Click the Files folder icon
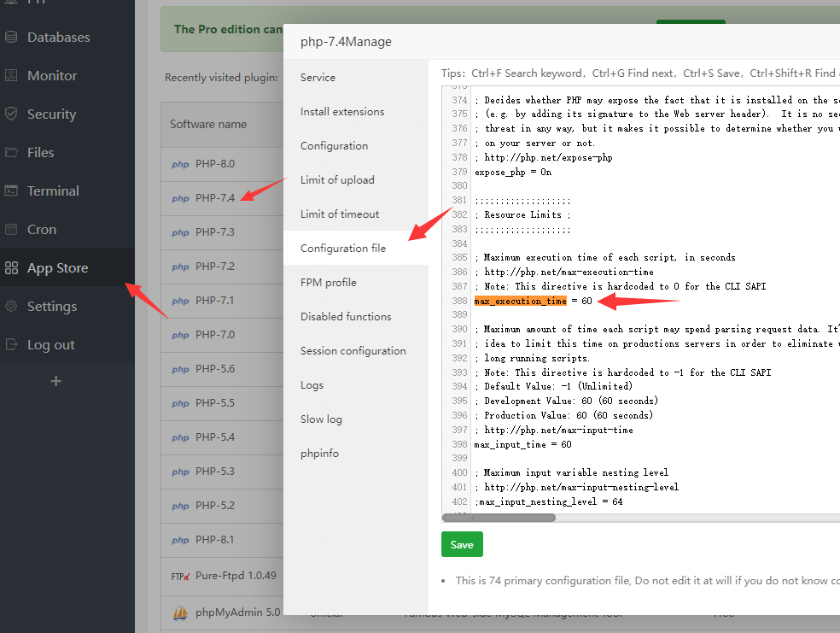This screenshot has width=840, height=633. pos(11,152)
